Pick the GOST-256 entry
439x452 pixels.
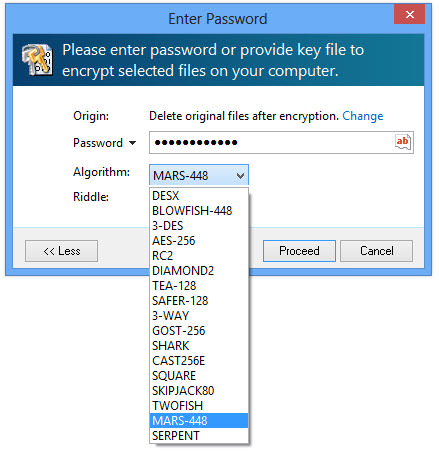click(x=199, y=331)
